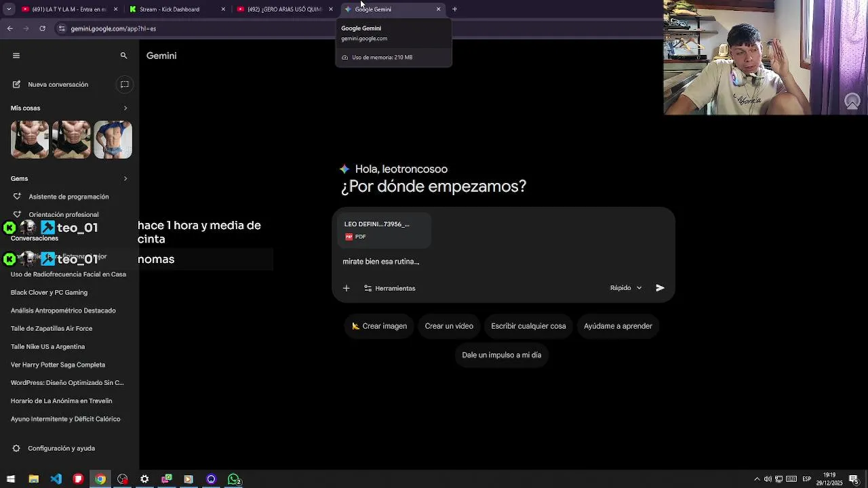Open first shirtless physique thumbnail in Mis cosas

click(30, 140)
